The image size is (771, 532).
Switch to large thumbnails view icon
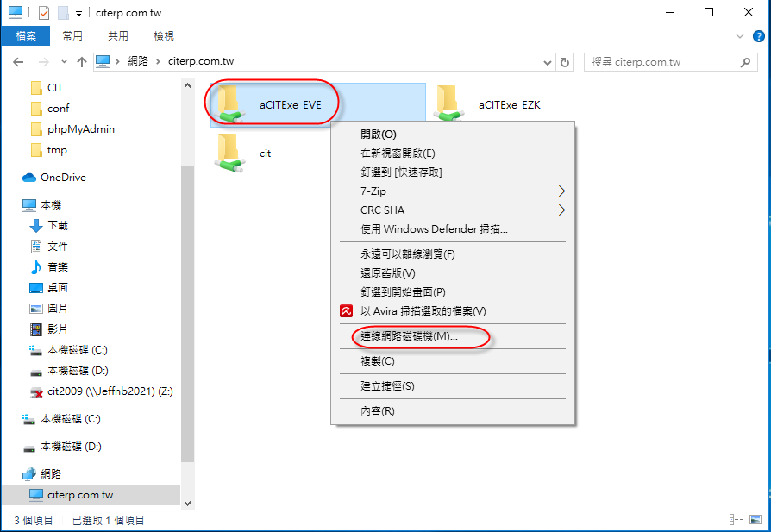click(755, 519)
